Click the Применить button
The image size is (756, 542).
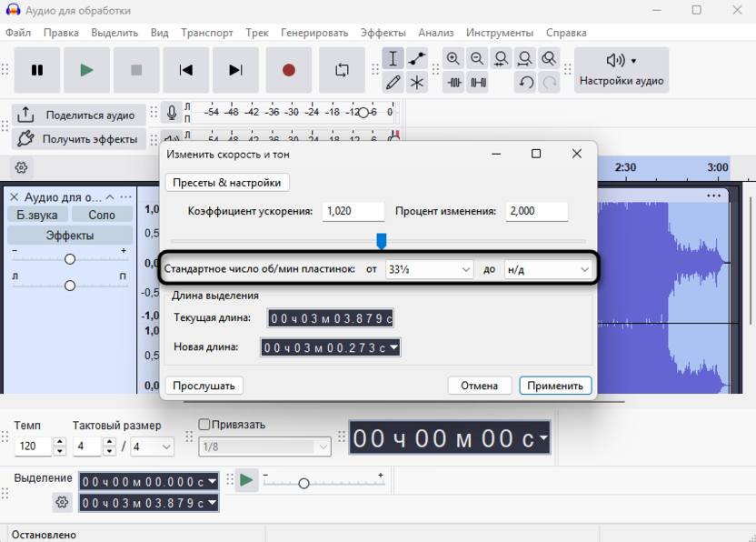pos(555,386)
